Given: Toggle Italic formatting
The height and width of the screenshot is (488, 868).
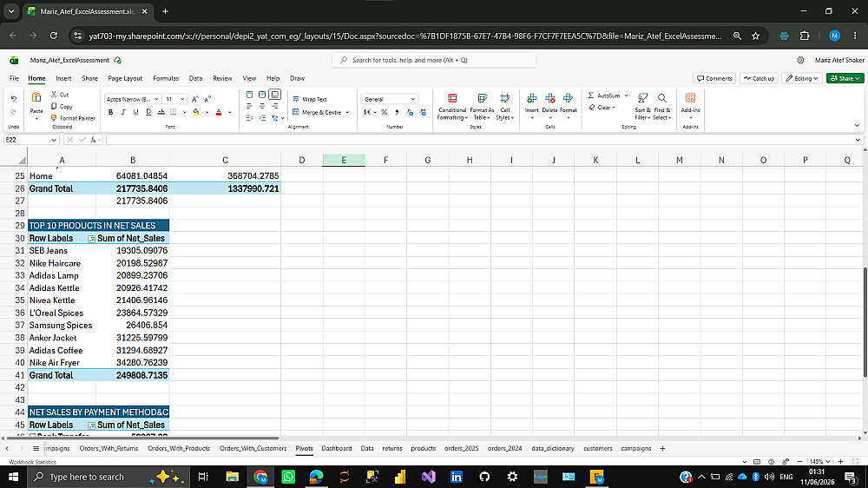Looking at the screenshot, I should click(123, 112).
